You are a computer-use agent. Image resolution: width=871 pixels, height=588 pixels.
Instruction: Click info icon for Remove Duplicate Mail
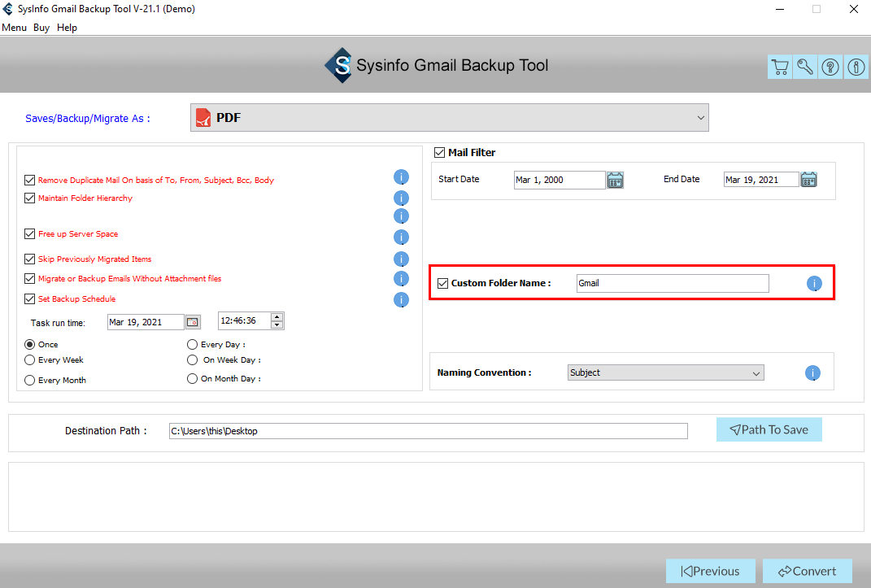coord(401,177)
